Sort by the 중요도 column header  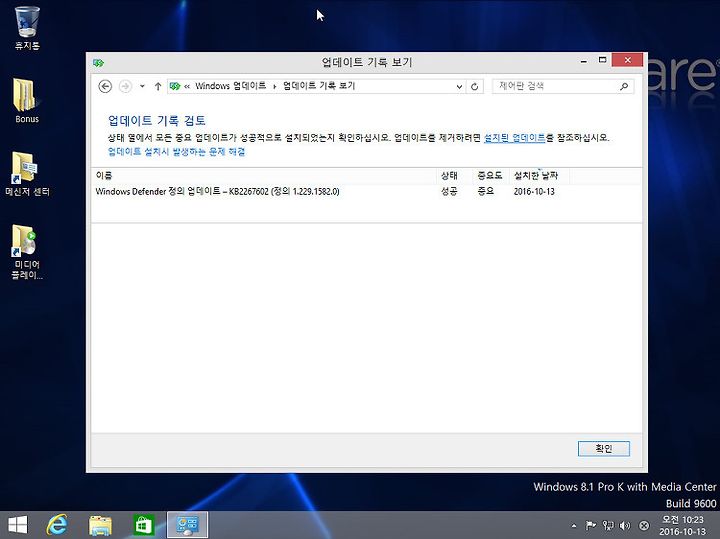click(x=490, y=175)
